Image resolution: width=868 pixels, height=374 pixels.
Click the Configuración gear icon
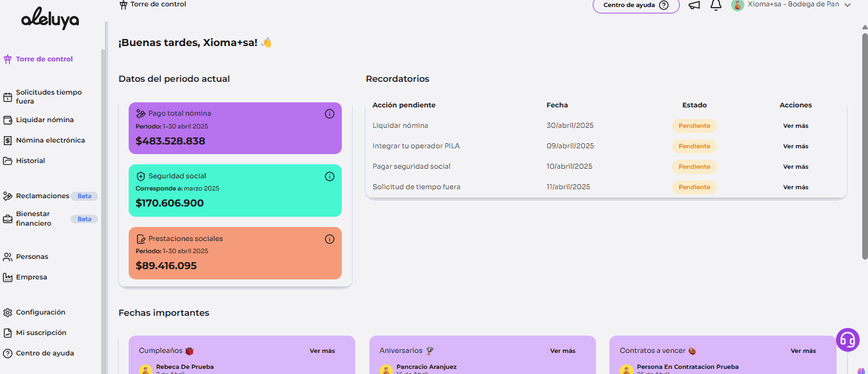point(8,312)
